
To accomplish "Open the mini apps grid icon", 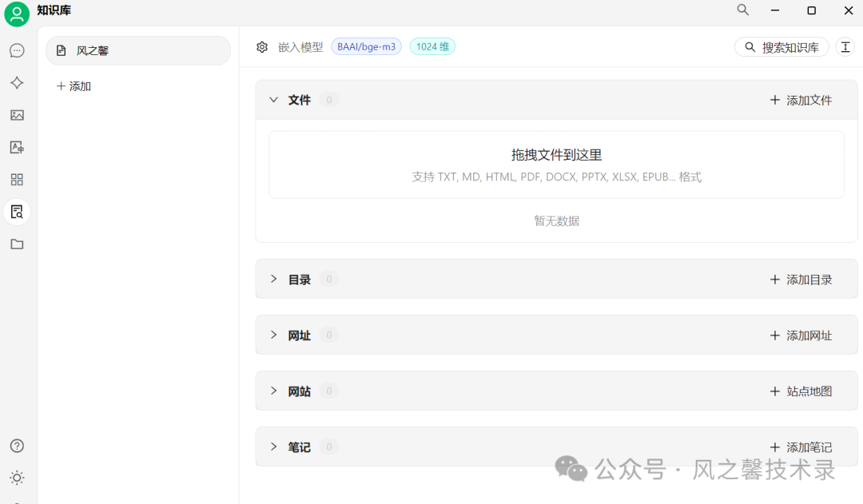I will pyautogui.click(x=17, y=180).
